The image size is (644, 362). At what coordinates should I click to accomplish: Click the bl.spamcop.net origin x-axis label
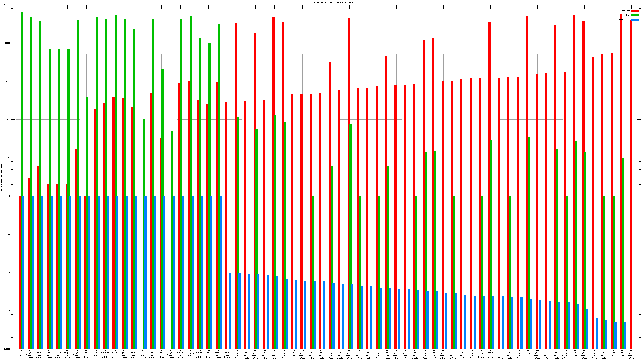pyautogui.click(x=96, y=354)
